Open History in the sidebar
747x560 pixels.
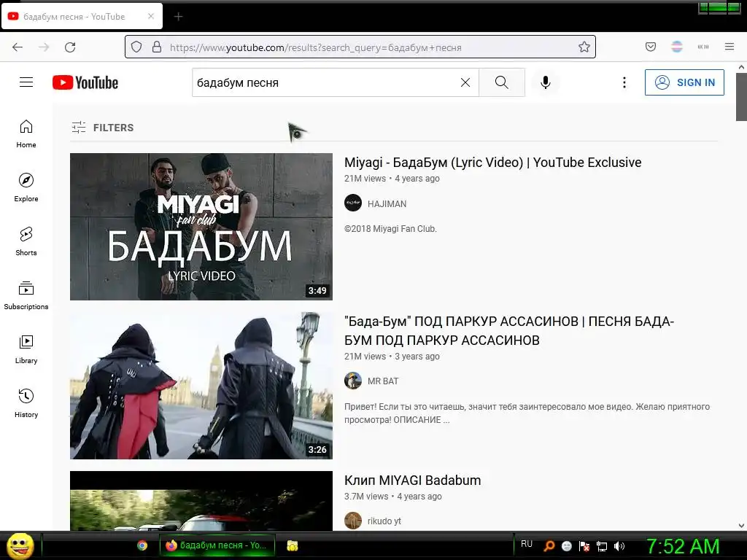pyautogui.click(x=26, y=402)
